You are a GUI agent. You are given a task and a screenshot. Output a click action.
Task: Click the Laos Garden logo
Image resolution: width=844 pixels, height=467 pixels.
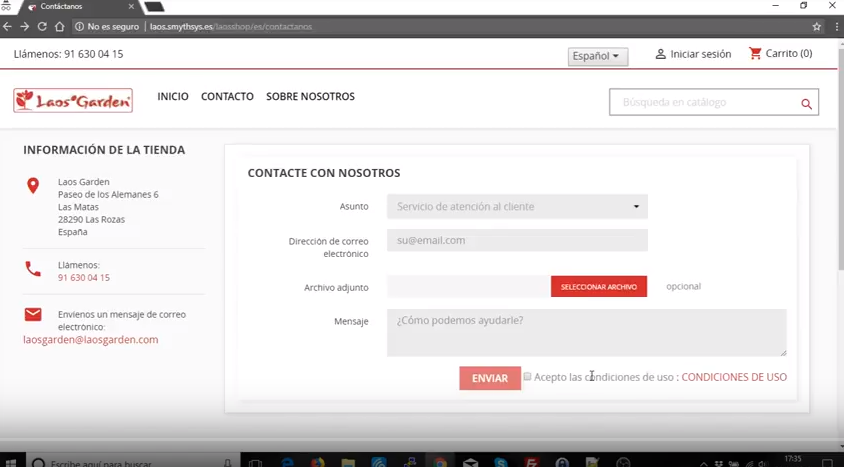(73, 100)
